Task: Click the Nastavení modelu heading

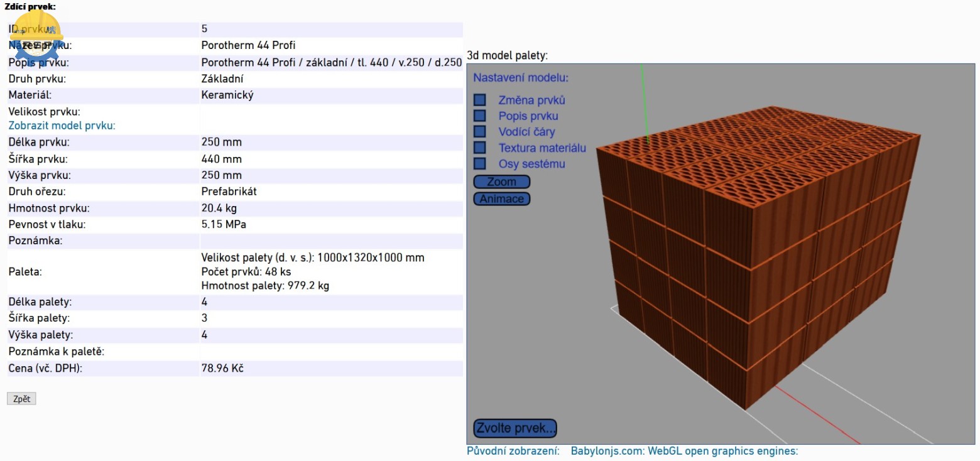Action: [521, 79]
